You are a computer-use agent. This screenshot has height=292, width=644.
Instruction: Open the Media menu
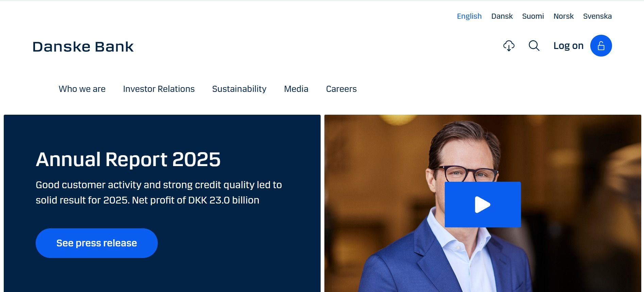point(296,89)
